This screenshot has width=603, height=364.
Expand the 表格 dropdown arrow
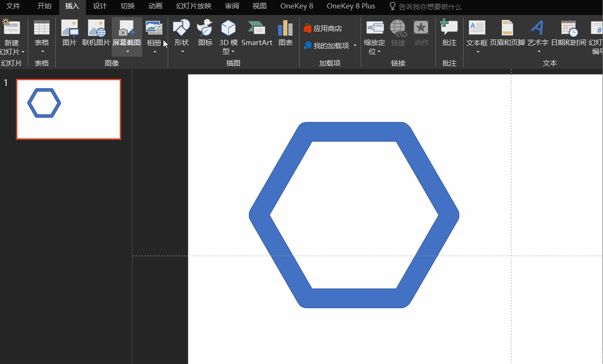pyautogui.click(x=42, y=52)
